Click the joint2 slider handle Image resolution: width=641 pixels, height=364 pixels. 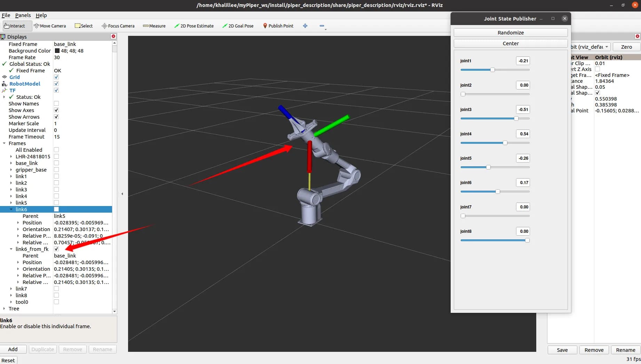click(463, 94)
